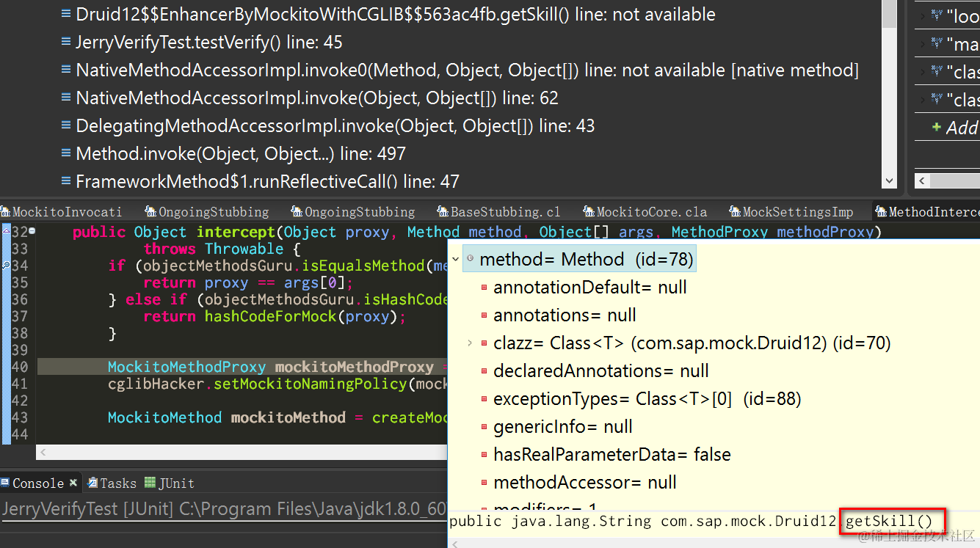Select stack frame DelegatingMethodAccessorImpl.invoke line: 43
This screenshot has width=980, height=548.
pos(335,126)
